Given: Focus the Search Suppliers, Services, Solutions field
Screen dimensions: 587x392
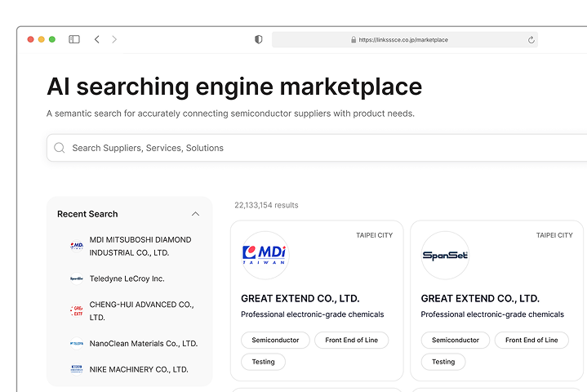Looking at the screenshot, I should click(x=310, y=148).
